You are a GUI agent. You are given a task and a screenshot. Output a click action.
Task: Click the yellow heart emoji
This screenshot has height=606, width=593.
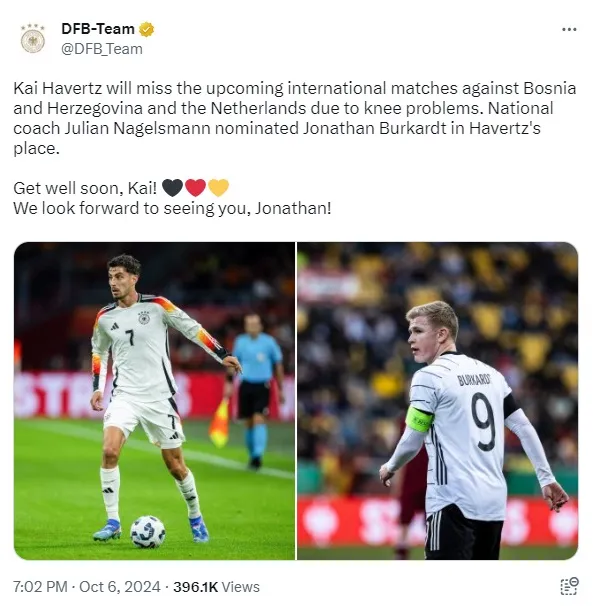point(218,188)
